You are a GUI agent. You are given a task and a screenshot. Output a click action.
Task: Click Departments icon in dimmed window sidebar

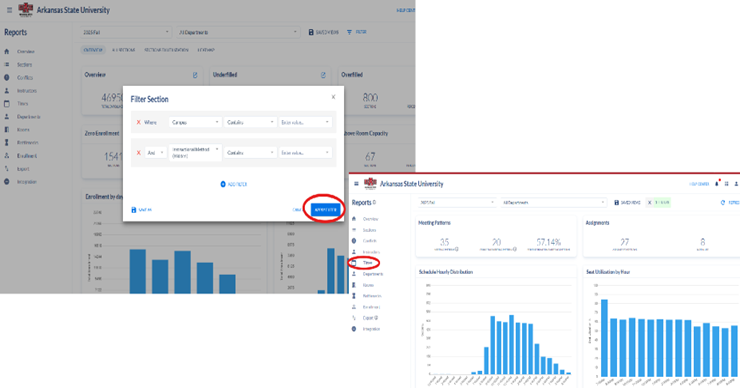pyautogui.click(x=7, y=117)
